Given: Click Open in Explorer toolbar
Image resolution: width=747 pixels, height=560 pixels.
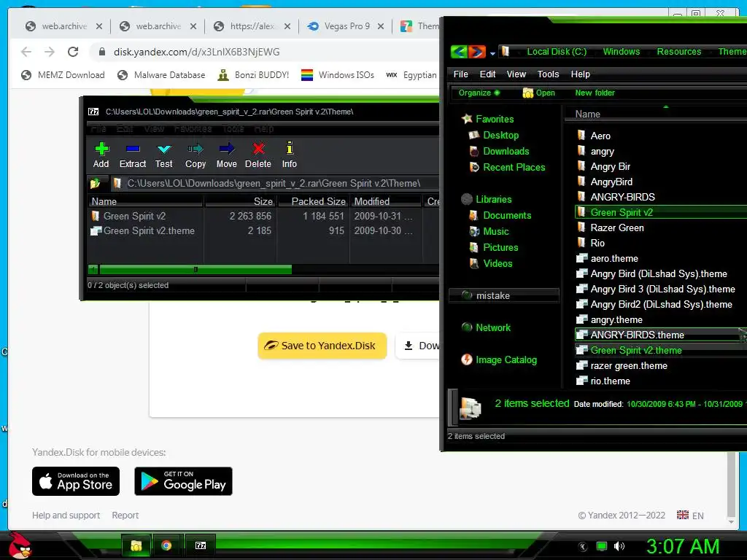Looking at the screenshot, I should (x=539, y=93).
